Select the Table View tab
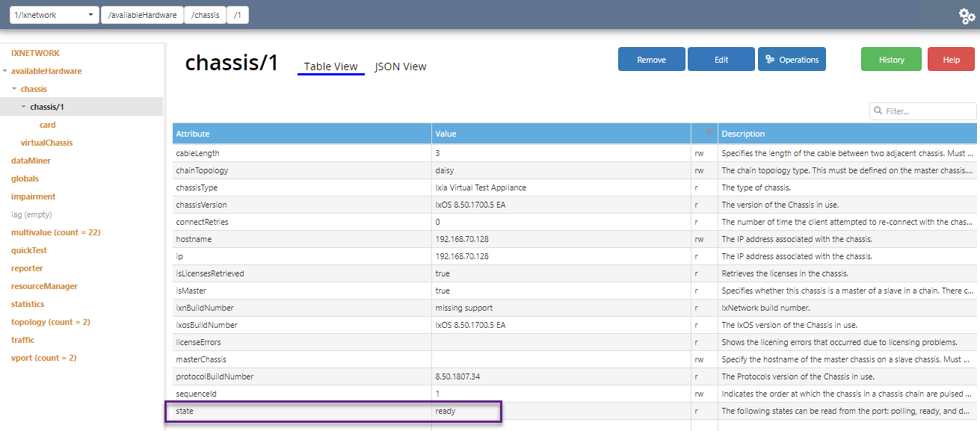Viewport: 980px width, 431px height. 330,66
